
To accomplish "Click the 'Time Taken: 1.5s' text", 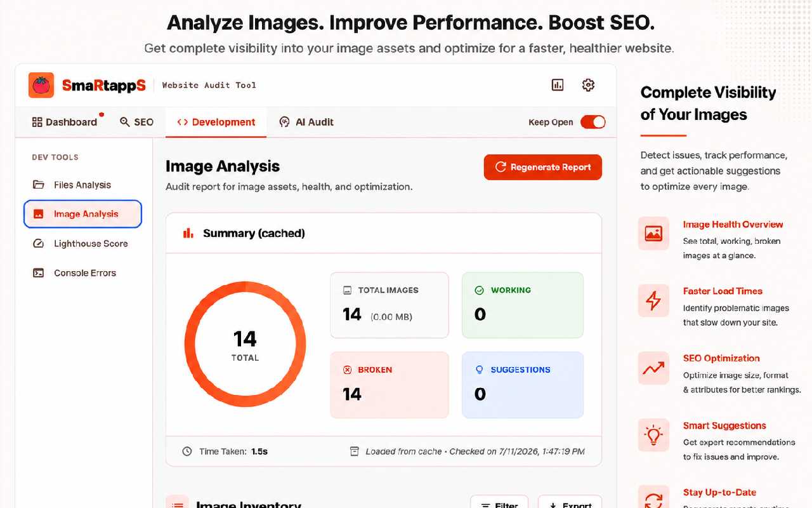I will (233, 451).
